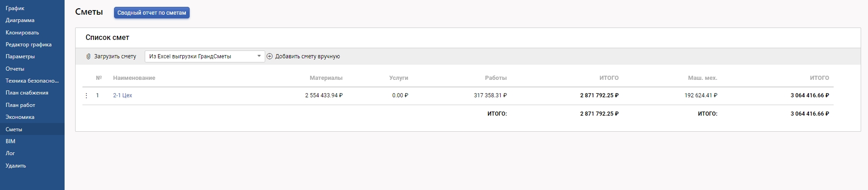
Task: Go to План снабжения section
Action: tap(27, 93)
